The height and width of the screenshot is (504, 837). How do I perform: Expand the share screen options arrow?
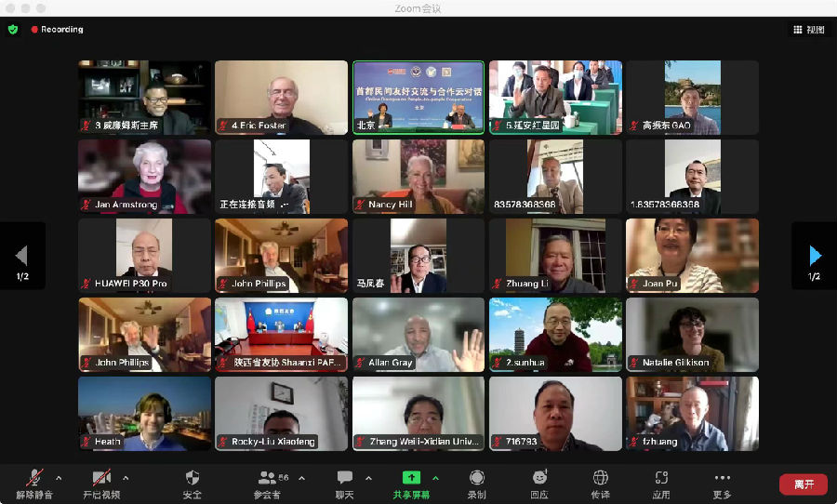(x=435, y=478)
